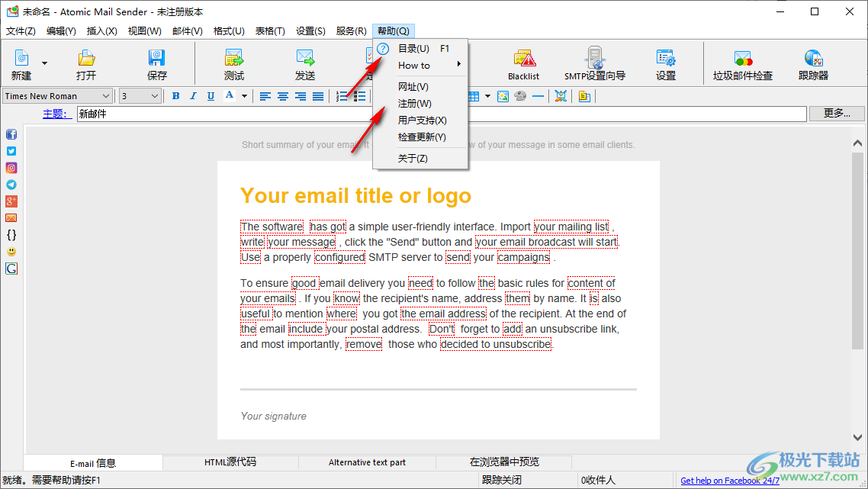Viewport: 868px width, 489px height.
Task: Center align text
Action: click(283, 96)
